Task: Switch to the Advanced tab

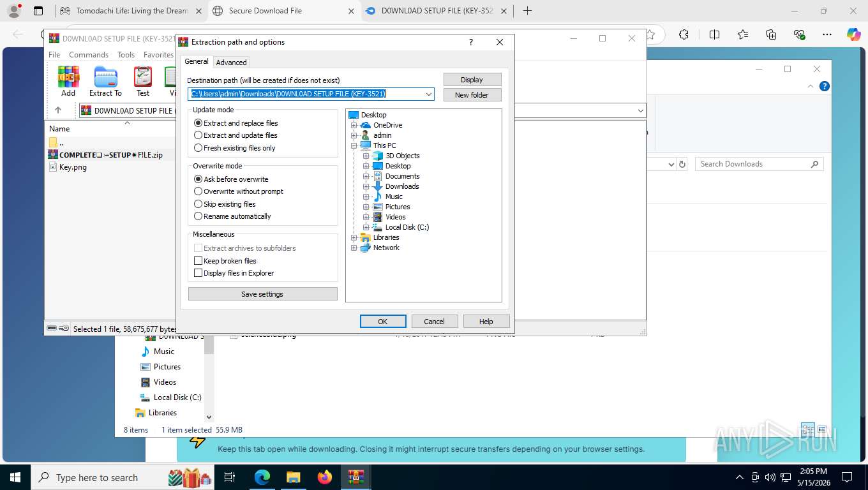Action: (231, 63)
